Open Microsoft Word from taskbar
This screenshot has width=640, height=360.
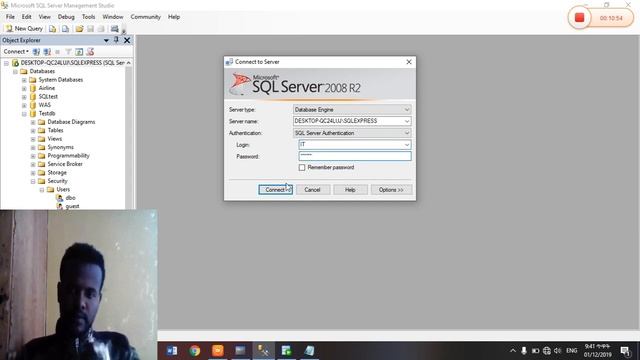(172, 351)
